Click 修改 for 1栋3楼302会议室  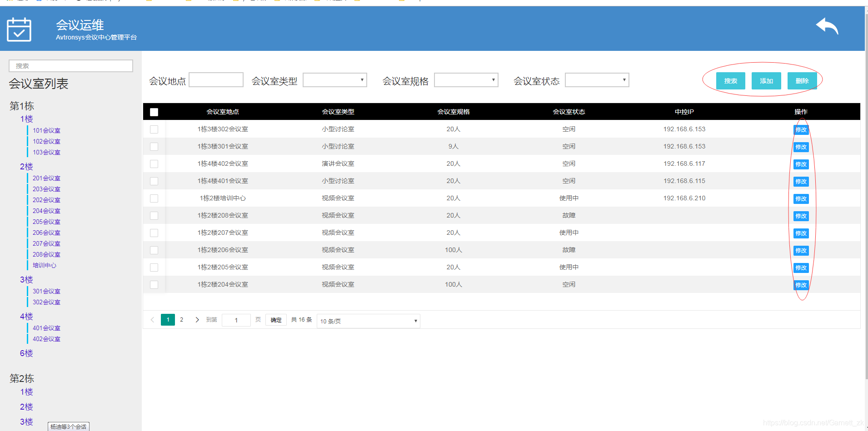click(x=801, y=130)
